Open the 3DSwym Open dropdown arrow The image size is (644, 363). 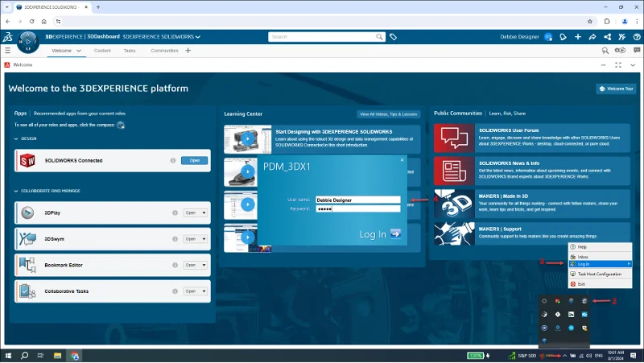[204, 239]
